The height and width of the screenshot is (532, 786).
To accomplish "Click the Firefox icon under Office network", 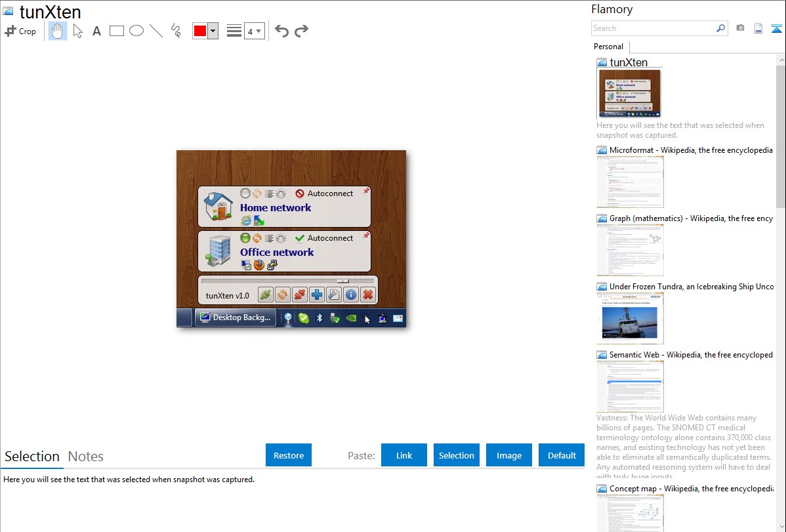I will pyautogui.click(x=259, y=265).
